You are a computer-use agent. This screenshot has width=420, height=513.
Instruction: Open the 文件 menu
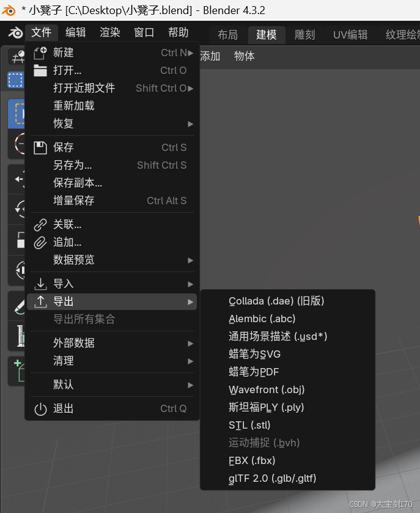coord(41,33)
